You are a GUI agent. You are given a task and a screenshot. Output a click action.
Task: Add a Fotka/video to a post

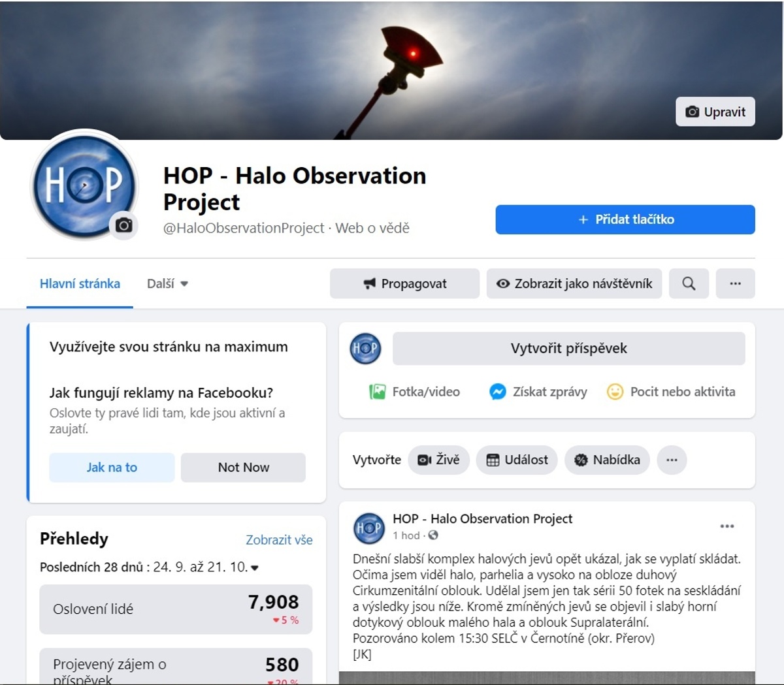pos(414,392)
